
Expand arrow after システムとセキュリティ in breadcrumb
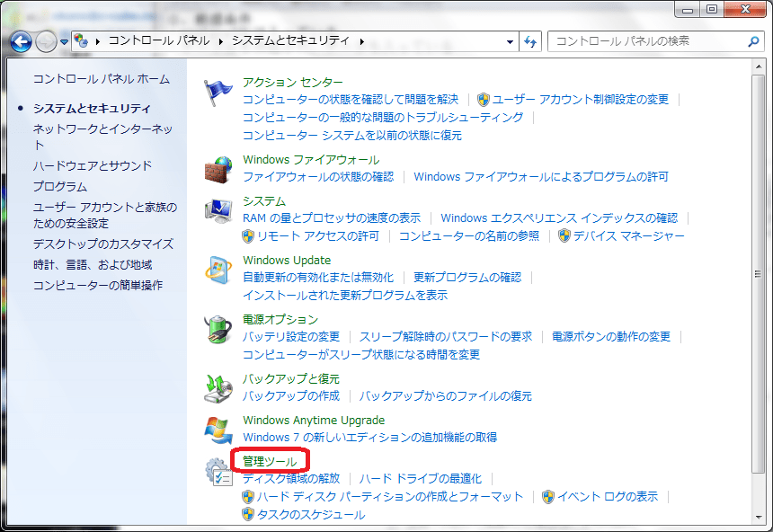362,41
